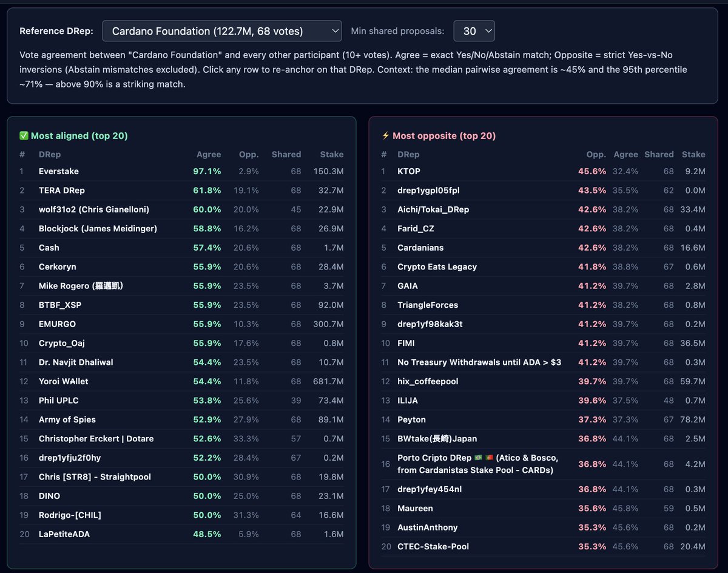728x573 pixels.
Task: Select the DINO row
Action: pos(181,496)
